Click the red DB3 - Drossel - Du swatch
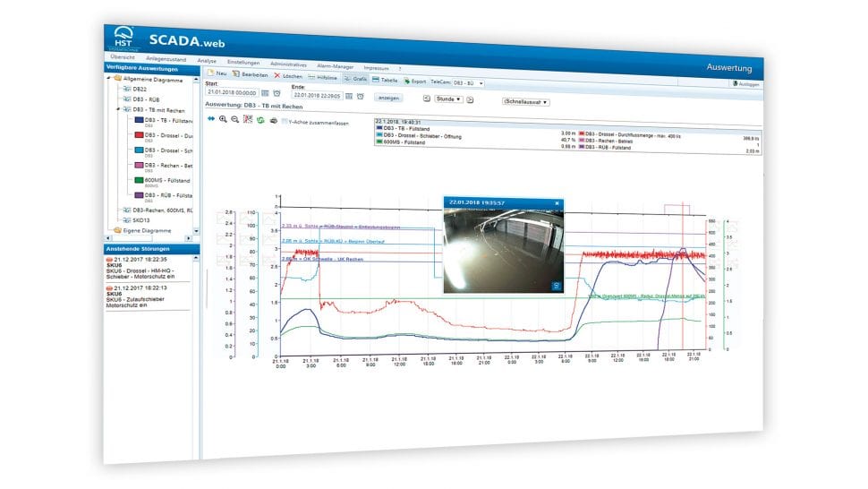868x489 pixels. point(140,134)
